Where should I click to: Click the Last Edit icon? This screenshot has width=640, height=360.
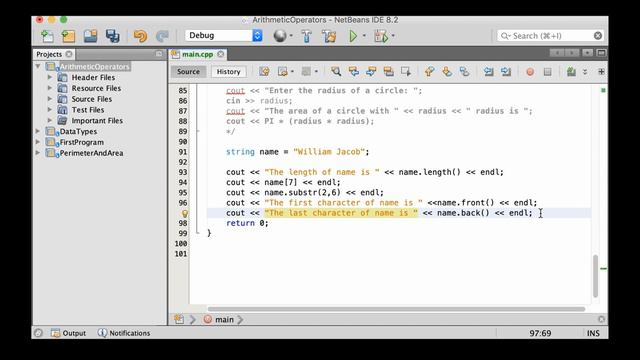264,71
